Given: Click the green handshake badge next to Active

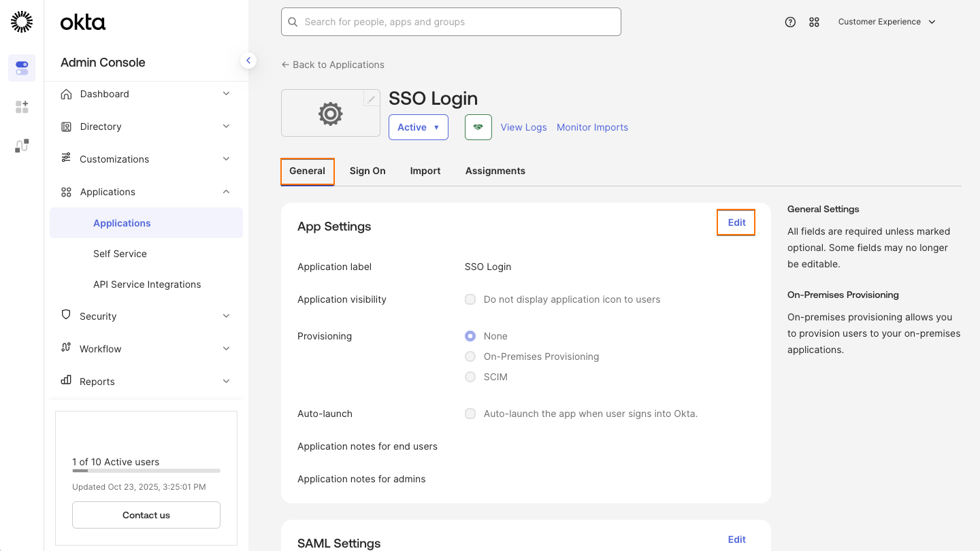Looking at the screenshot, I should pos(478,127).
